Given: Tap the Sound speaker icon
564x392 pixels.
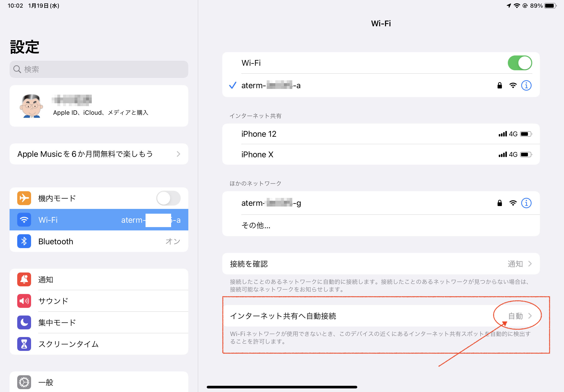Looking at the screenshot, I should click(24, 301).
